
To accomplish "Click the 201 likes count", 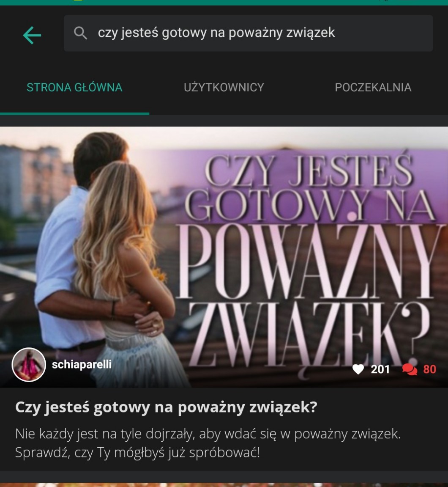I will coord(380,369).
